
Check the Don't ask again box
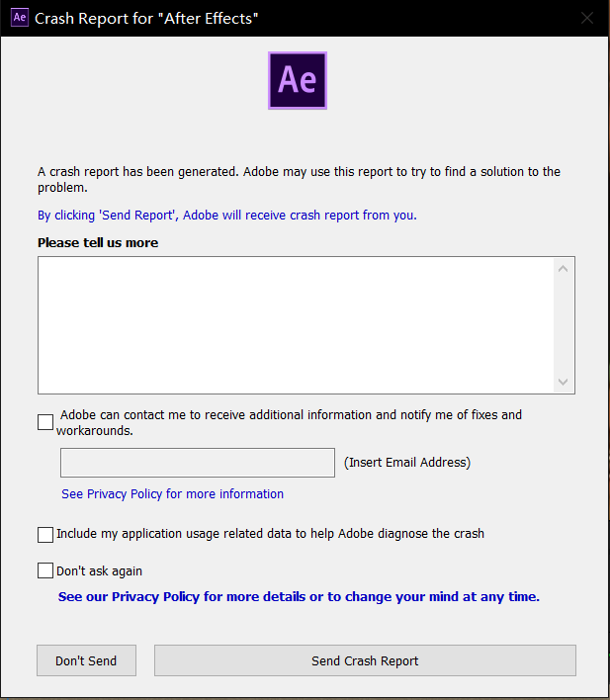tap(45, 570)
